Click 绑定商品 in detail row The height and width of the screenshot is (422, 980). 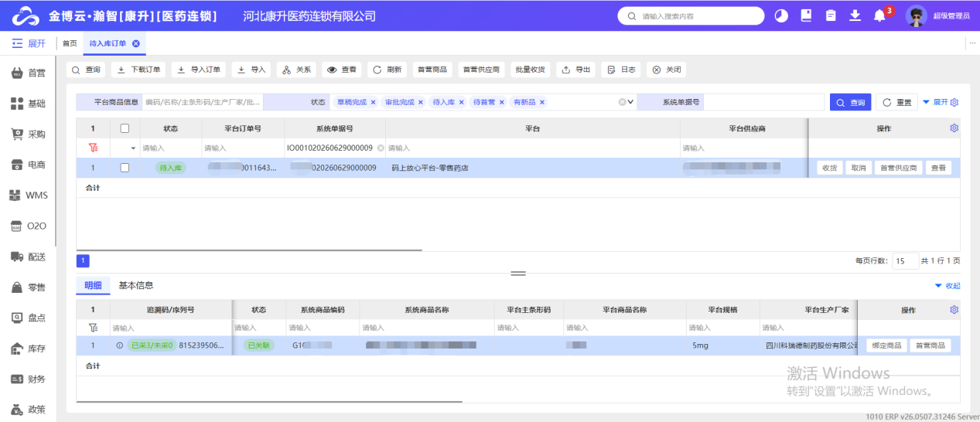tap(886, 345)
